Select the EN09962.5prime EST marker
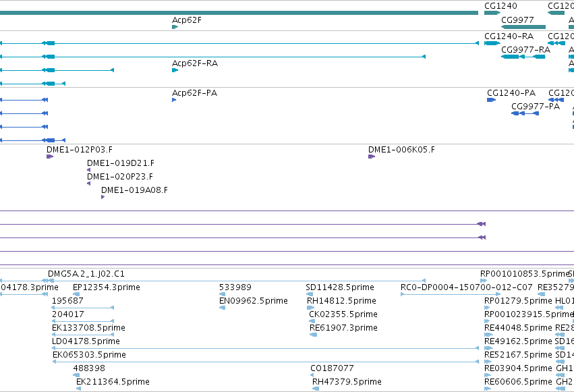The width and height of the screenshot is (574, 392). [x=223, y=308]
